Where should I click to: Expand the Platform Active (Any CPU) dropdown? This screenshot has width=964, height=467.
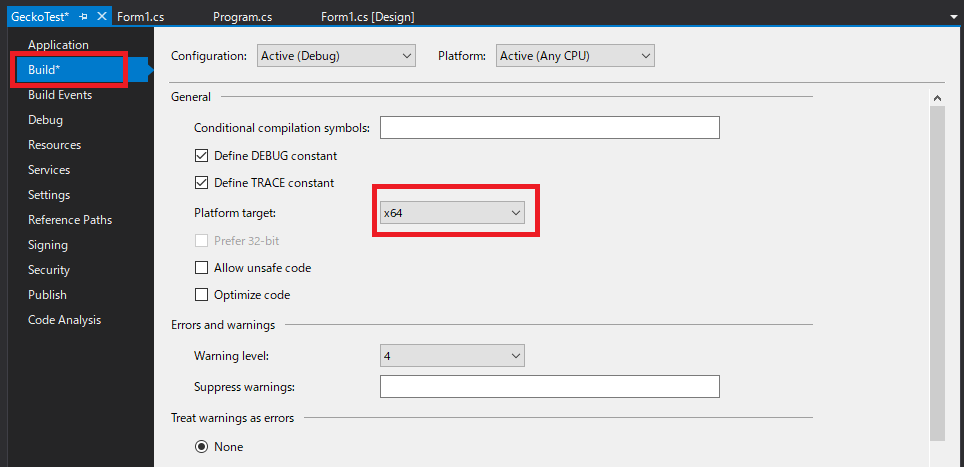point(575,56)
